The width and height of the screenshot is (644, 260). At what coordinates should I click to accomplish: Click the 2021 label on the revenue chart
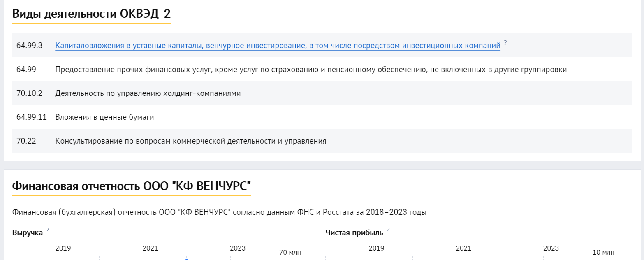point(151,248)
